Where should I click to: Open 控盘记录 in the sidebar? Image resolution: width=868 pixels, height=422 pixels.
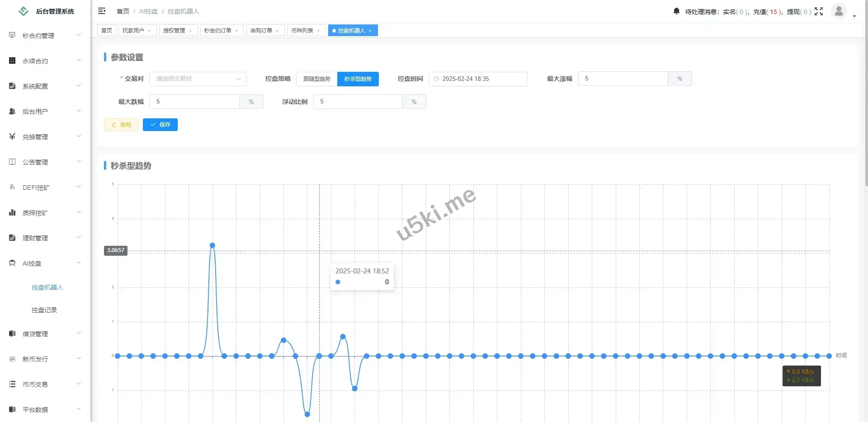(44, 310)
